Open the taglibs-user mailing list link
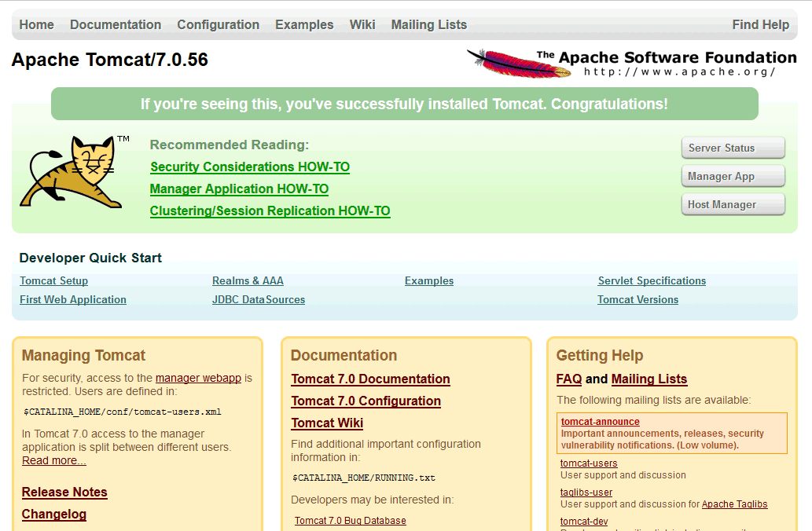 click(x=586, y=493)
